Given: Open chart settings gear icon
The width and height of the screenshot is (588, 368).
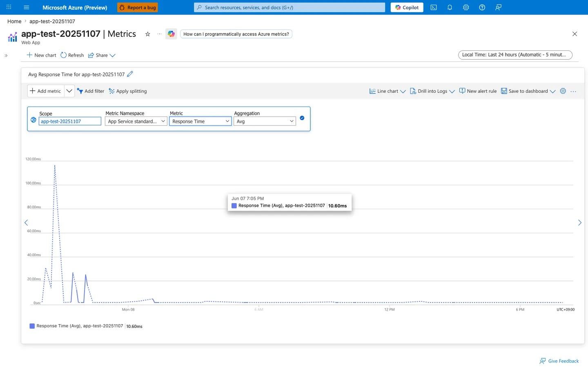Looking at the screenshot, I should click(563, 91).
